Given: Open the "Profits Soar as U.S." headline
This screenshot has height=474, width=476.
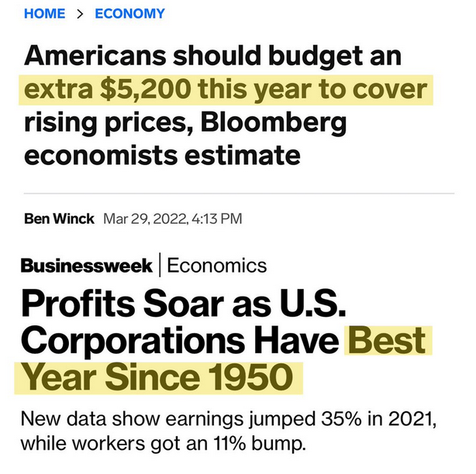Looking at the screenshot, I should point(184,304).
